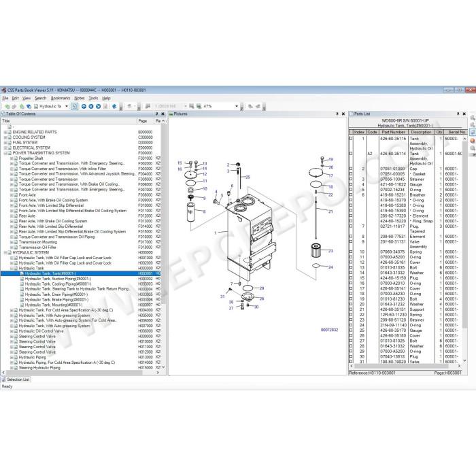Image resolution: width=476 pixels, height=476 pixels.
Task: Click the green back navigation arrow icon
Action: pyautogui.click(x=7, y=106)
